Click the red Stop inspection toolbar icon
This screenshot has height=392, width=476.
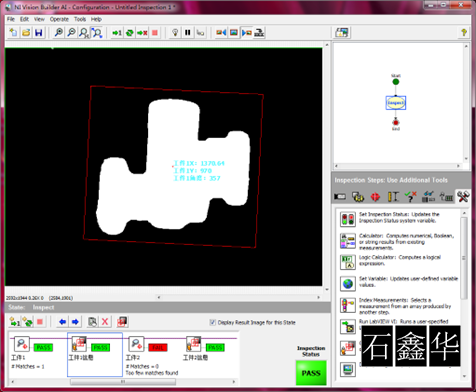[x=155, y=33]
